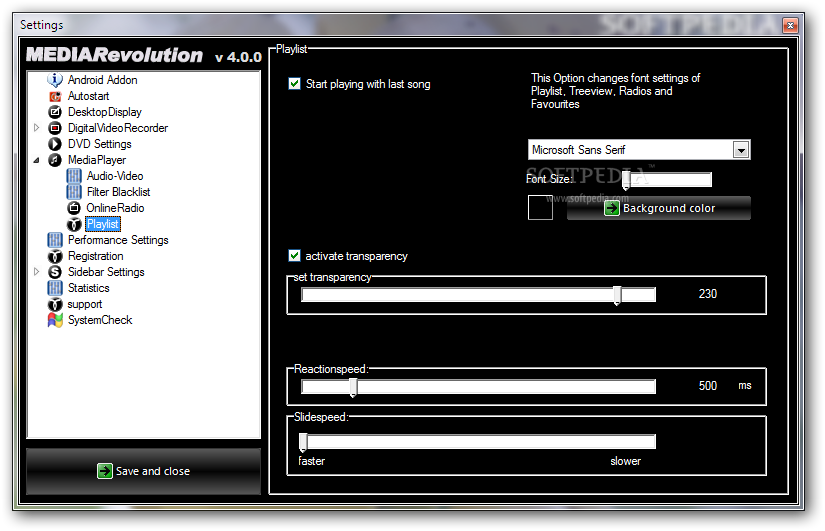The height and width of the screenshot is (531, 825).
Task: Close the Settings window
Action: click(790, 25)
